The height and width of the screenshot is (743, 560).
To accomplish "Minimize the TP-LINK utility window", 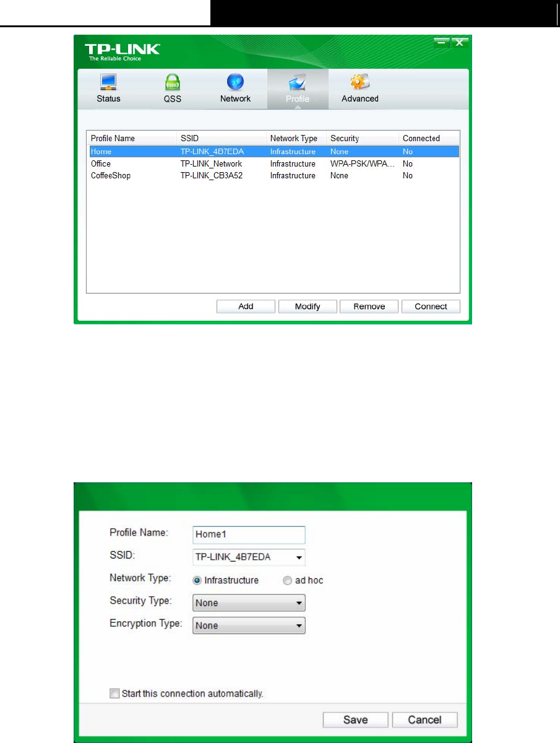I will [x=441, y=42].
